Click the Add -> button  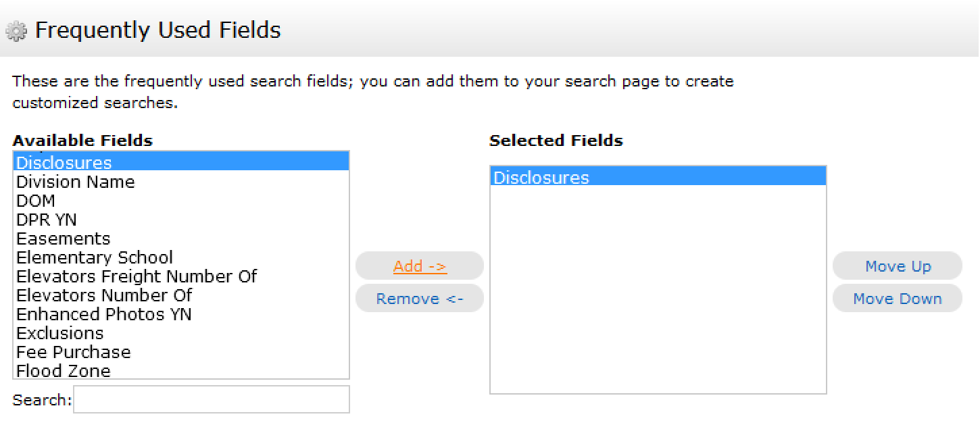pyautogui.click(x=420, y=266)
